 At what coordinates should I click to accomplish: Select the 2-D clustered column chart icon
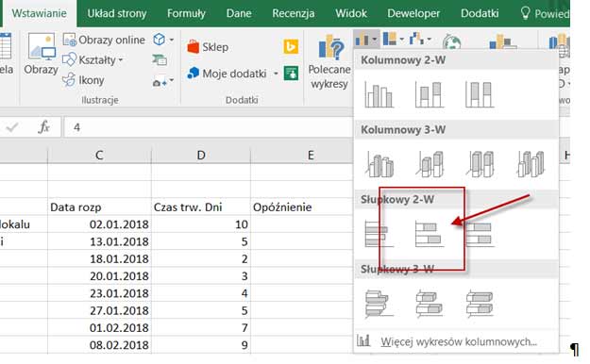click(x=379, y=94)
